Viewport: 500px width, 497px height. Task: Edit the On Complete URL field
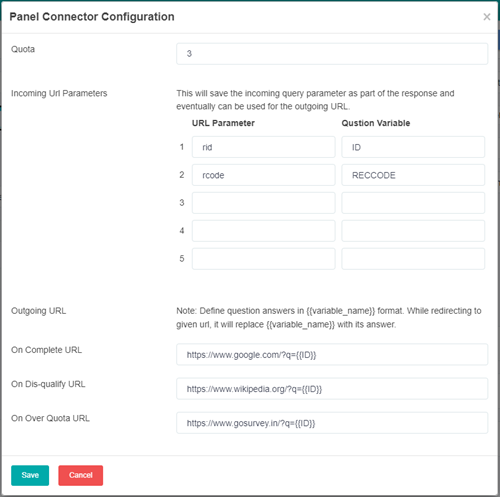point(332,355)
